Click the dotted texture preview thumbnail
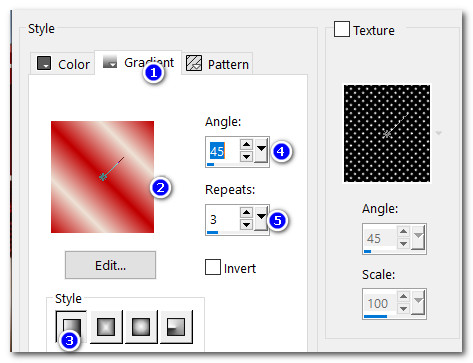This screenshot has height=363, width=473. pyautogui.click(x=387, y=133)
